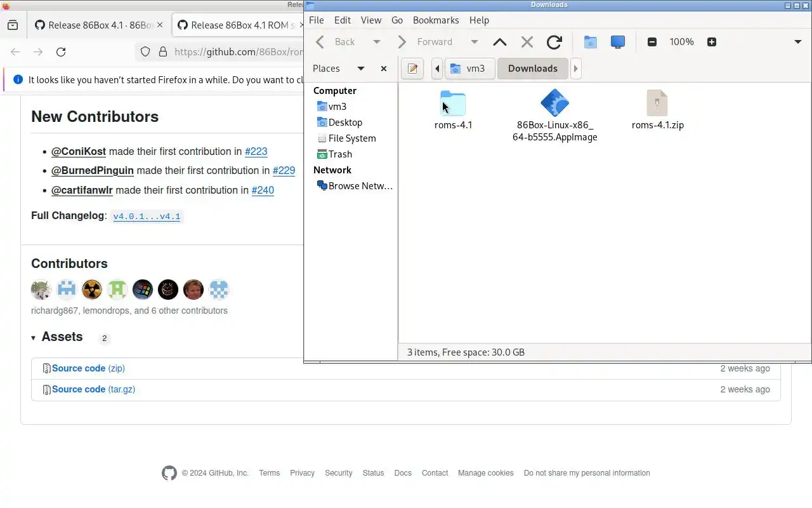Click the GitHub logo in the footer
The height and width of the screenshot is (508, 812).
169,473
